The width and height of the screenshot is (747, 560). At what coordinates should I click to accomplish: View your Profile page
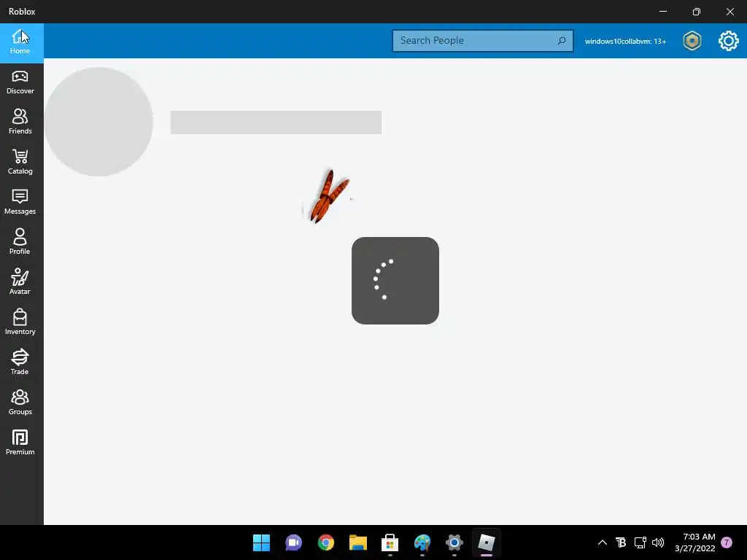(x=20, y=242)
